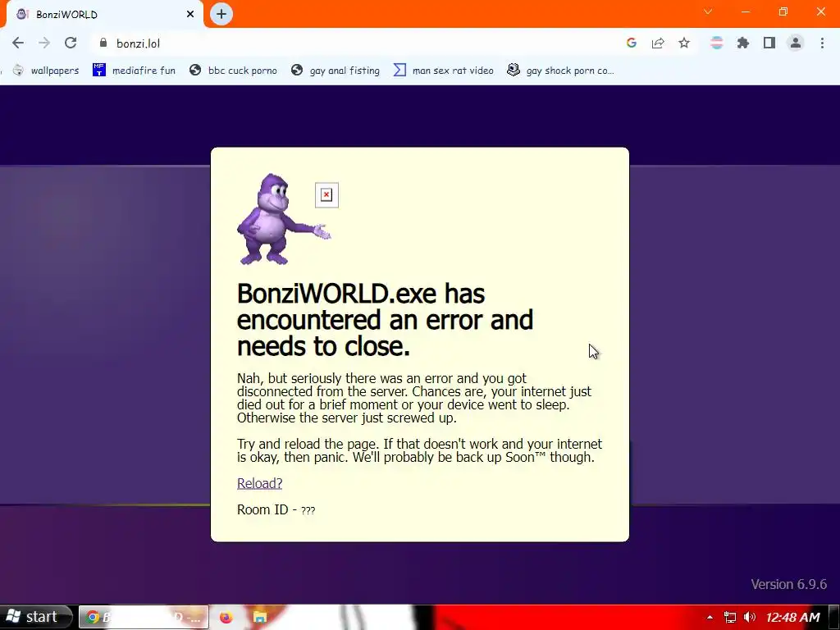
Task: Click the browser forward arrow
Action: point(44,43)
